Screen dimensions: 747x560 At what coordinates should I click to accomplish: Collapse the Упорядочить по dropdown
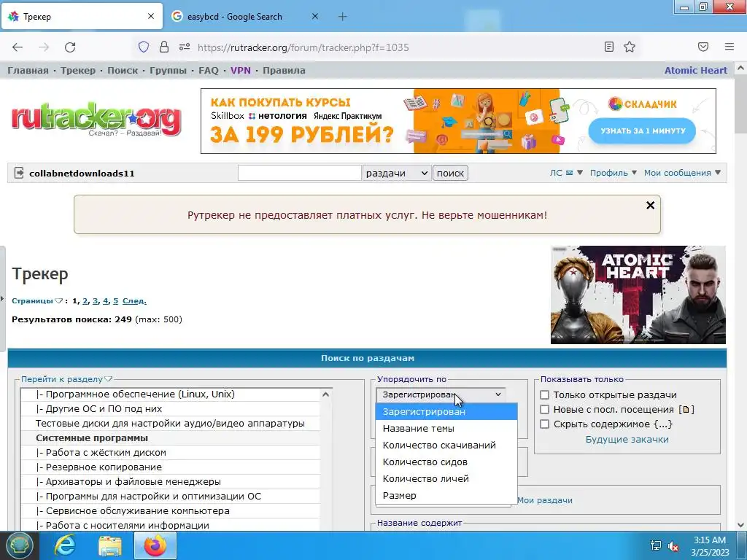pyautogui.click(x=441, y=394)
